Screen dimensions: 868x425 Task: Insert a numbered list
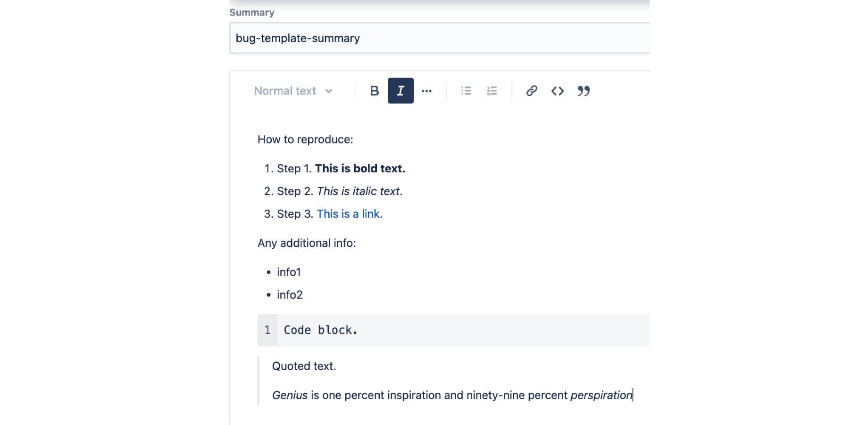coord(492,91)
